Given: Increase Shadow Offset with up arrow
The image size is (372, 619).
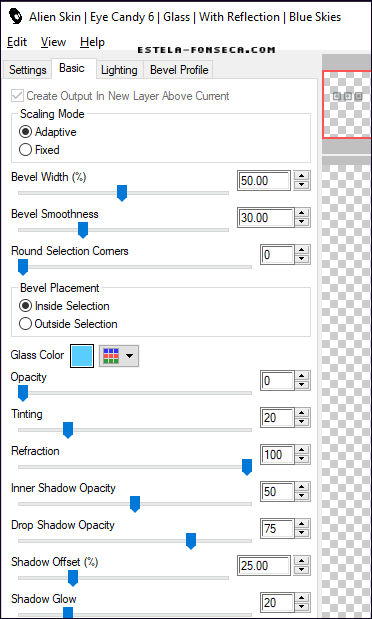Looking at the screenshot, I should pos(302,561).
